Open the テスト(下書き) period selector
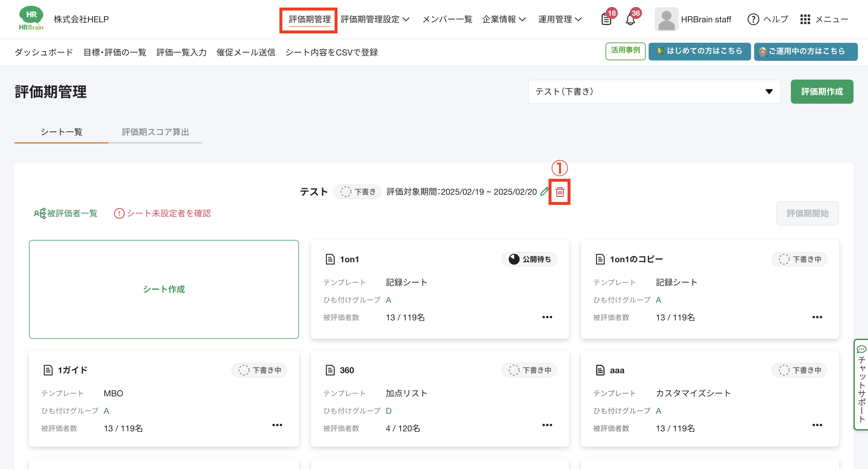 click(x=654, y=92)
